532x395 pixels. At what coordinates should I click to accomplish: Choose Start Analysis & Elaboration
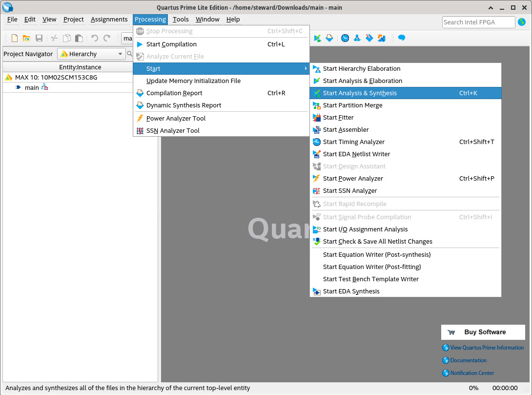click(x=406, y=81)
